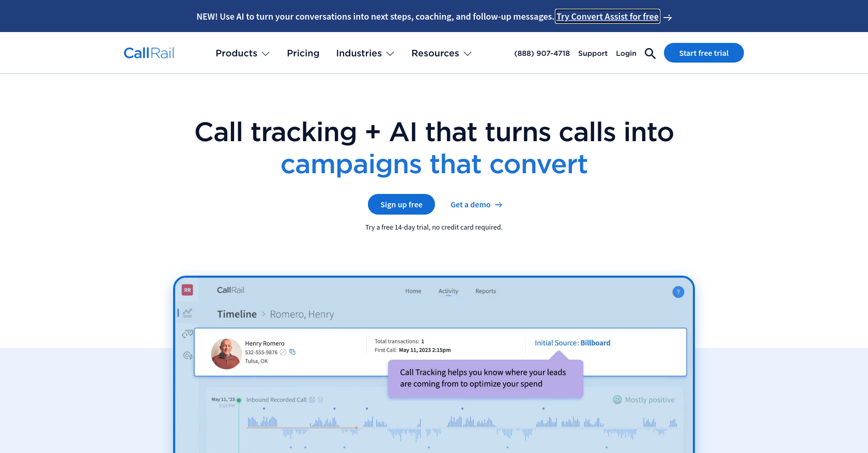Click the CallRail logo inside dashboard preview
The height and width of the screenshot is (453, 868).
click(230, 290)
